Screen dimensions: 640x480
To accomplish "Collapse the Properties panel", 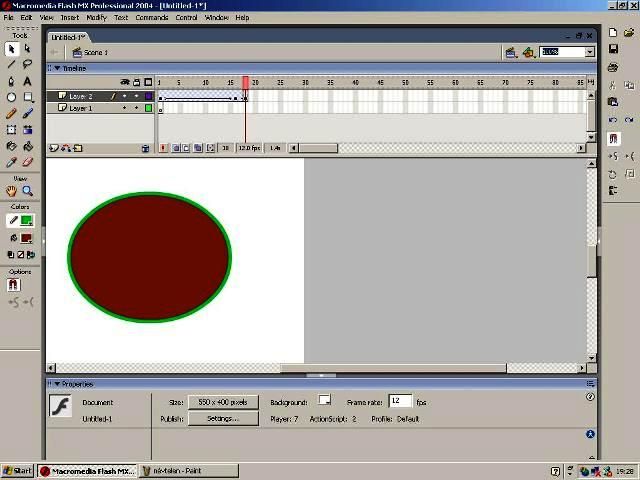I will coord(57,384).
